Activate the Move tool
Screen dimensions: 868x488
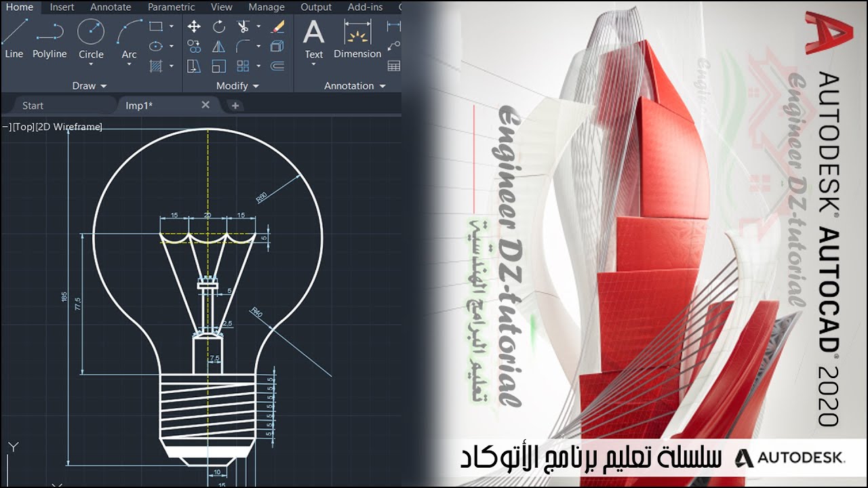click(194, 26)
